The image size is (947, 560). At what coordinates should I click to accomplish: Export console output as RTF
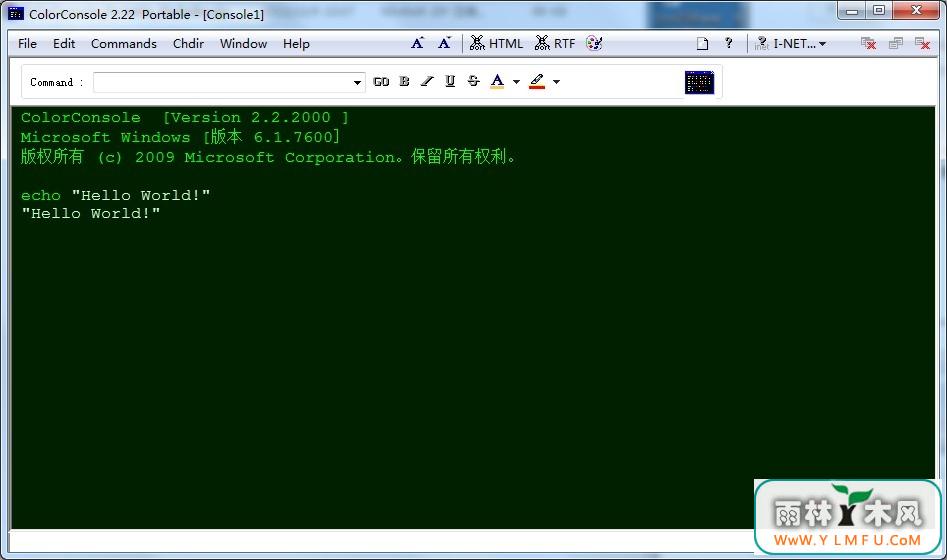point(555,43)
